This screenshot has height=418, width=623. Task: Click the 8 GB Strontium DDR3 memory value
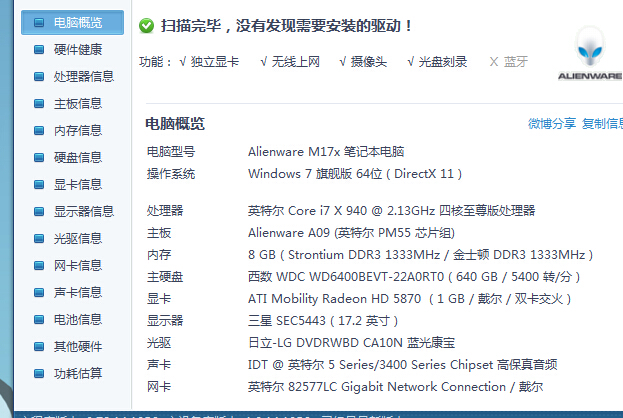point(421,255)
